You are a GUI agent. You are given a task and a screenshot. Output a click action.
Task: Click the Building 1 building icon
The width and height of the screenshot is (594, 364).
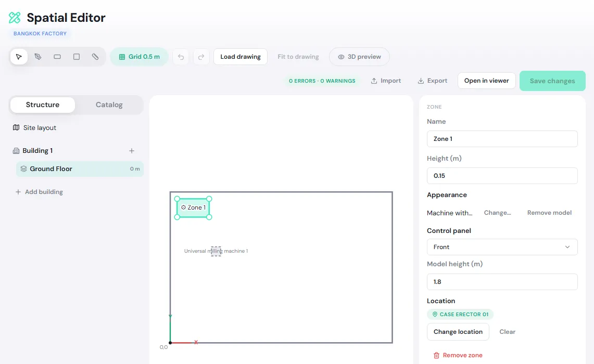(16, 151)
